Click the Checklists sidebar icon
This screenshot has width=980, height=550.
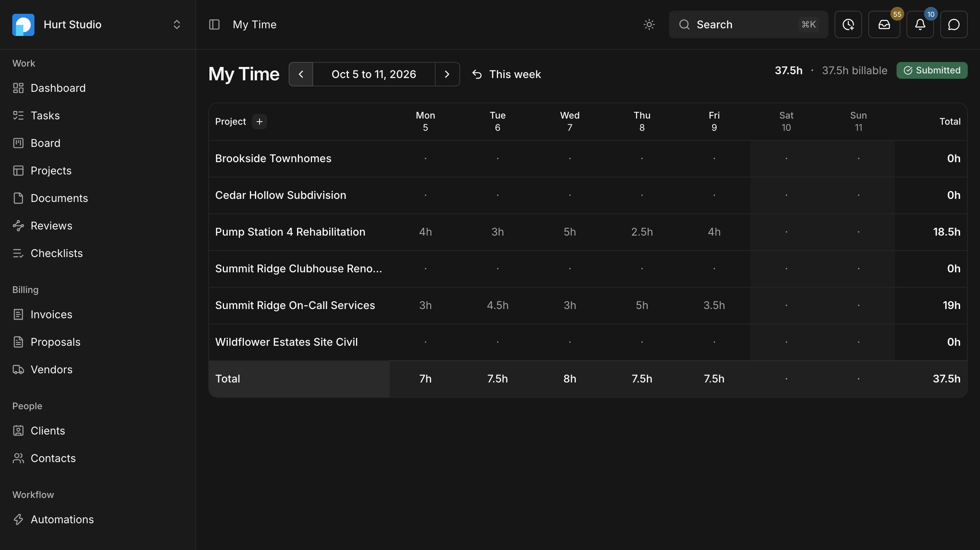[x=18, y=253]
